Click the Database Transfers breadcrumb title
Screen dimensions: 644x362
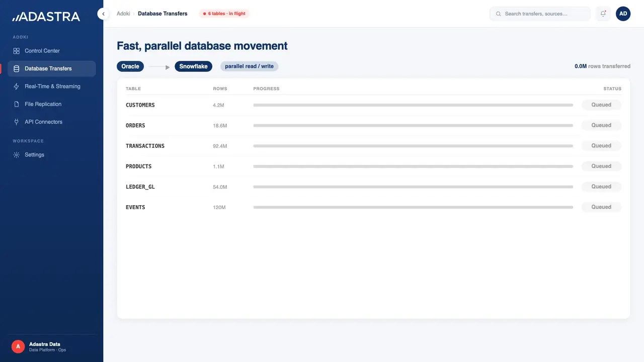(x=163, y=14)
